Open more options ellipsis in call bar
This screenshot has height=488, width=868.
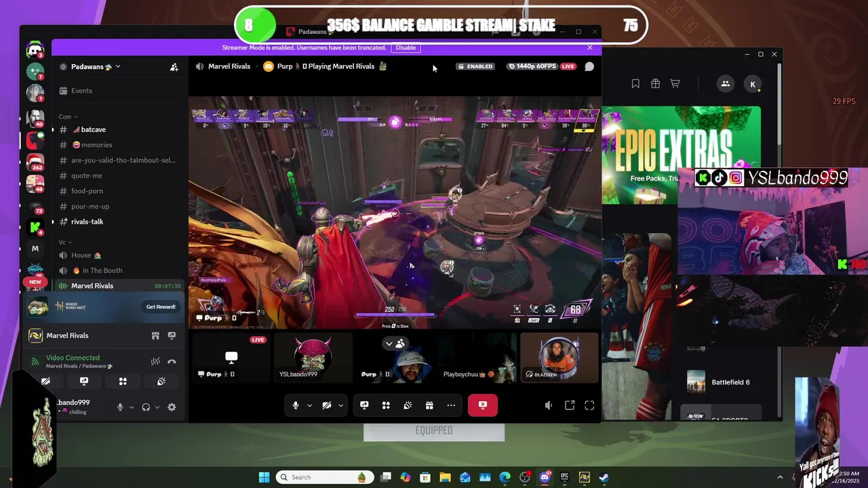(x=451, y=405)
